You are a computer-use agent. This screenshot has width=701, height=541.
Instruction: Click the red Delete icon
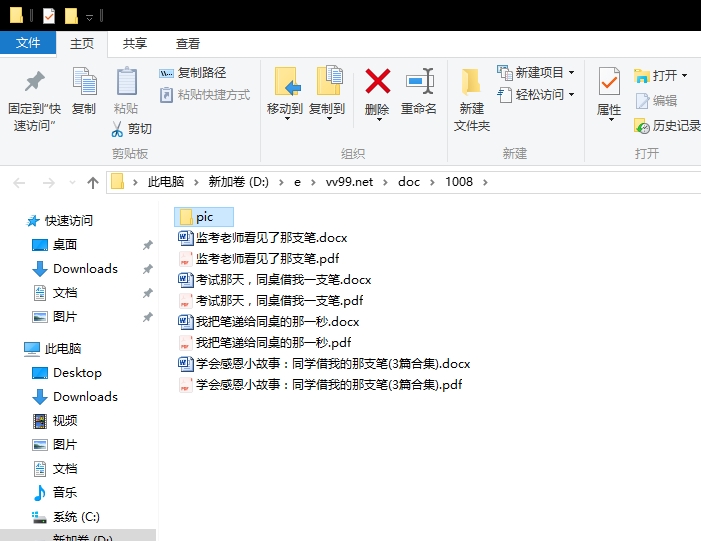point(377,81)
